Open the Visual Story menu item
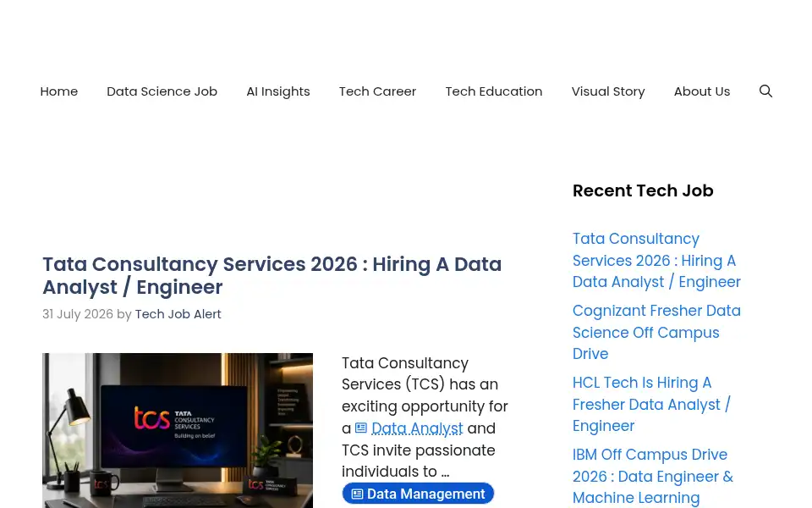The width and height of the screenshot is (812, 508). pos(608,91)
